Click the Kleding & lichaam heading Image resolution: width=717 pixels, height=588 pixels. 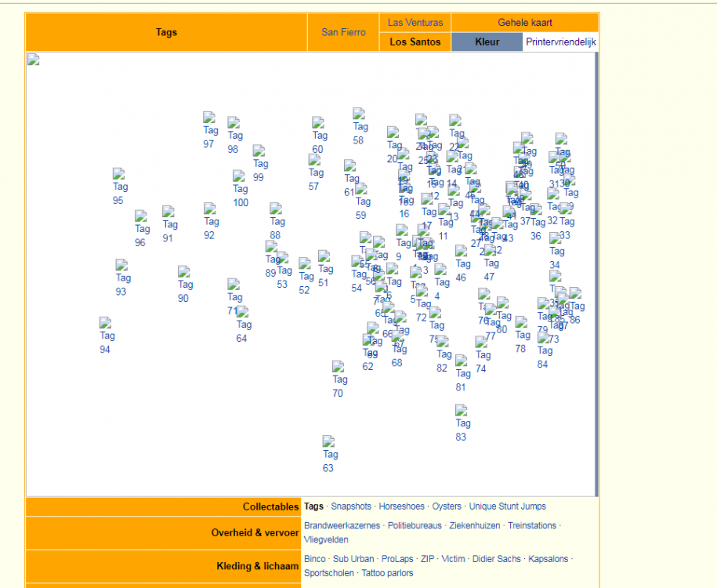258,567
